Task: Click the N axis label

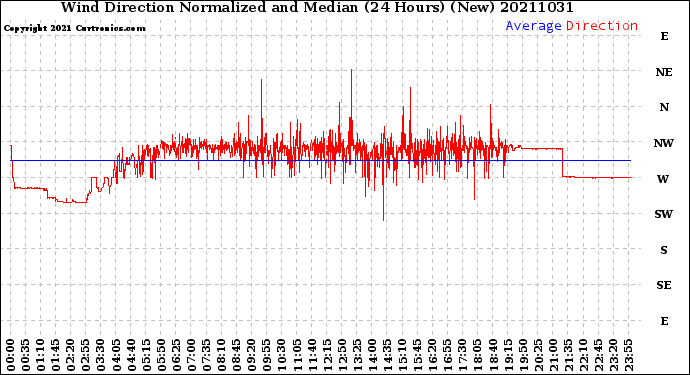Action: pyautogui.click(x=664, y=107)
